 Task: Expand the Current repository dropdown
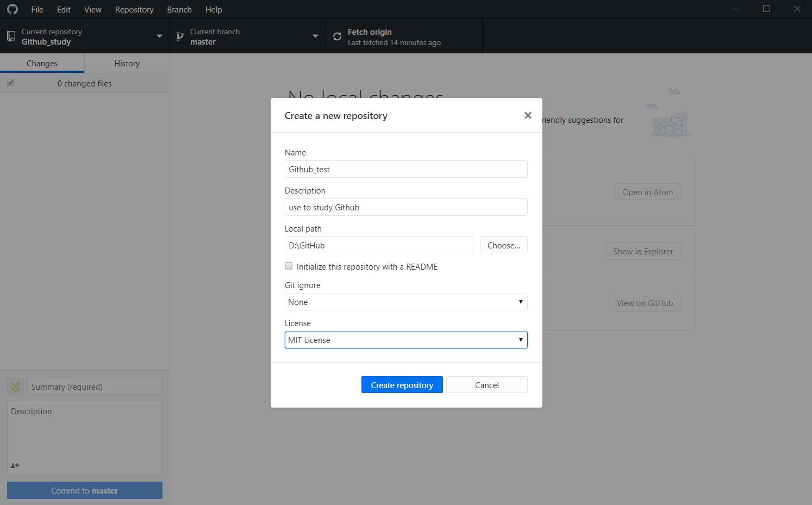coord(159,36)
